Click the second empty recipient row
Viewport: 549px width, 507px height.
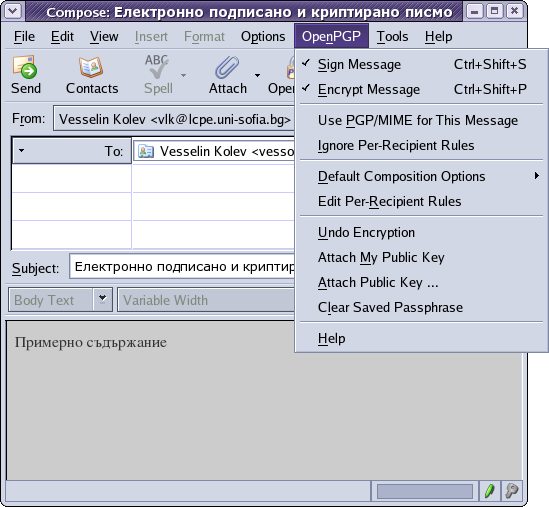coord(153,207)
